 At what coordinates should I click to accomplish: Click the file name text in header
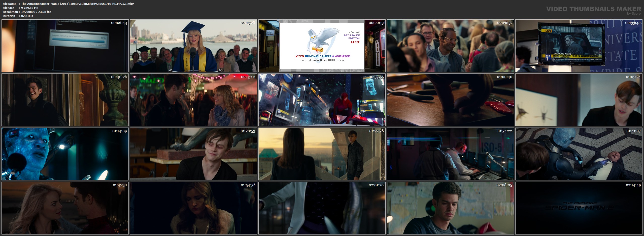pyautogui.click(x=77, y=4)
